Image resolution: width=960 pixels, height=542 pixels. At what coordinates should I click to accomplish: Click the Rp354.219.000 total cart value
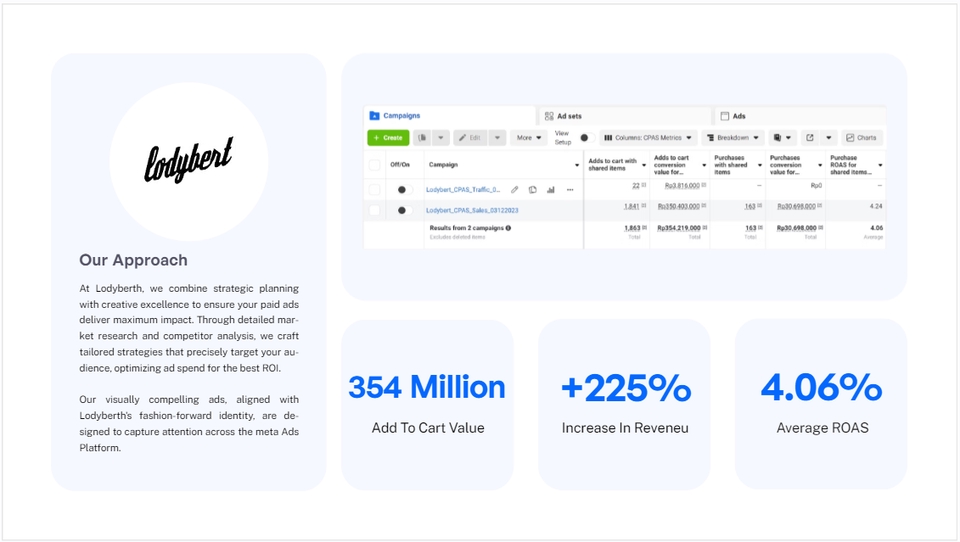point(678,228)
